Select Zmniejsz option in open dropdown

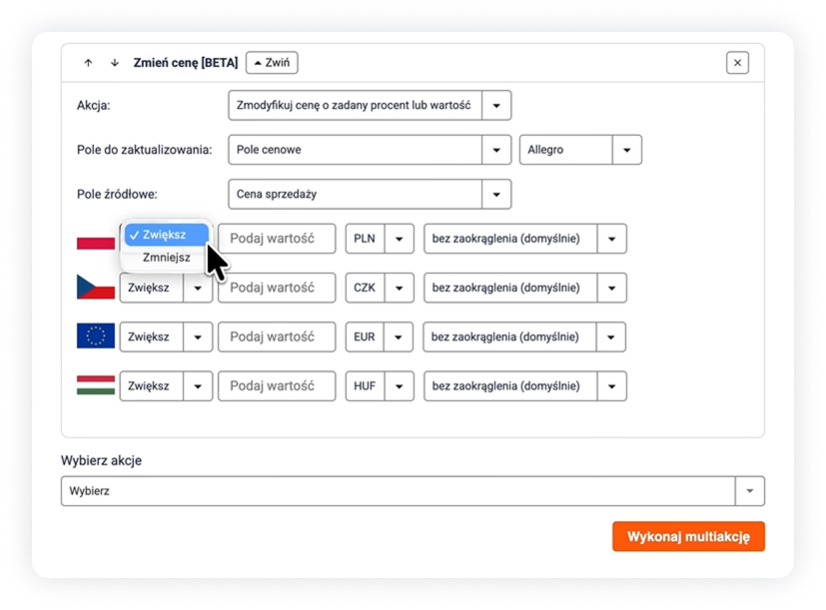point(166,257)
